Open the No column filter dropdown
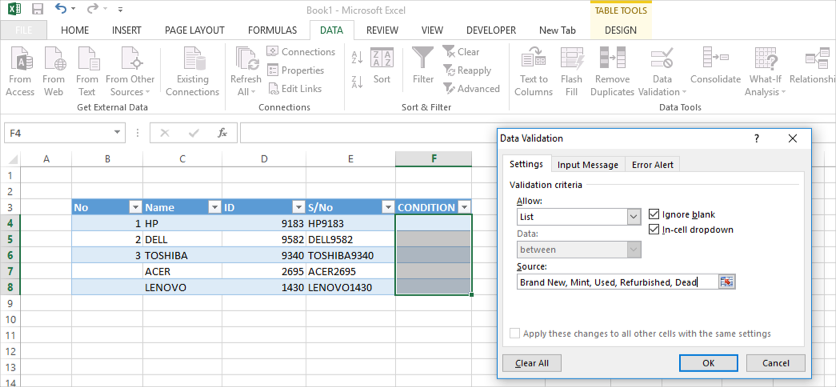 (x=135, y=208)
